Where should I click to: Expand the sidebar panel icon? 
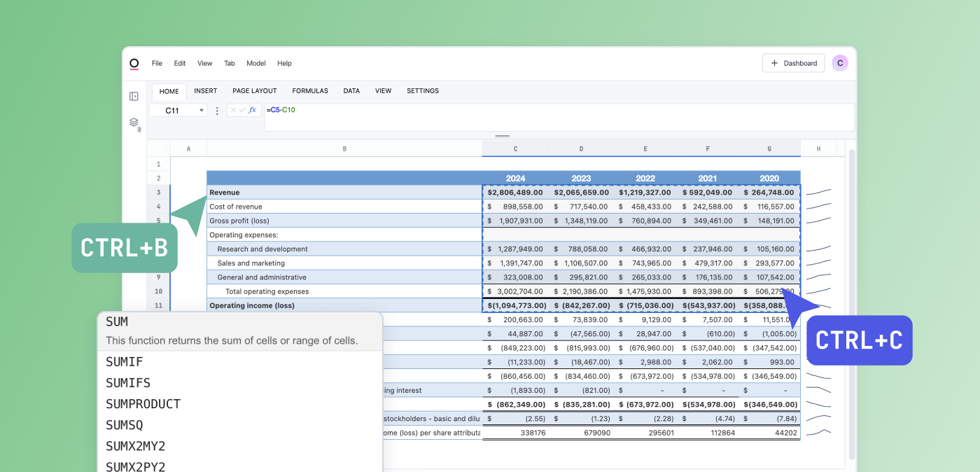134,96
